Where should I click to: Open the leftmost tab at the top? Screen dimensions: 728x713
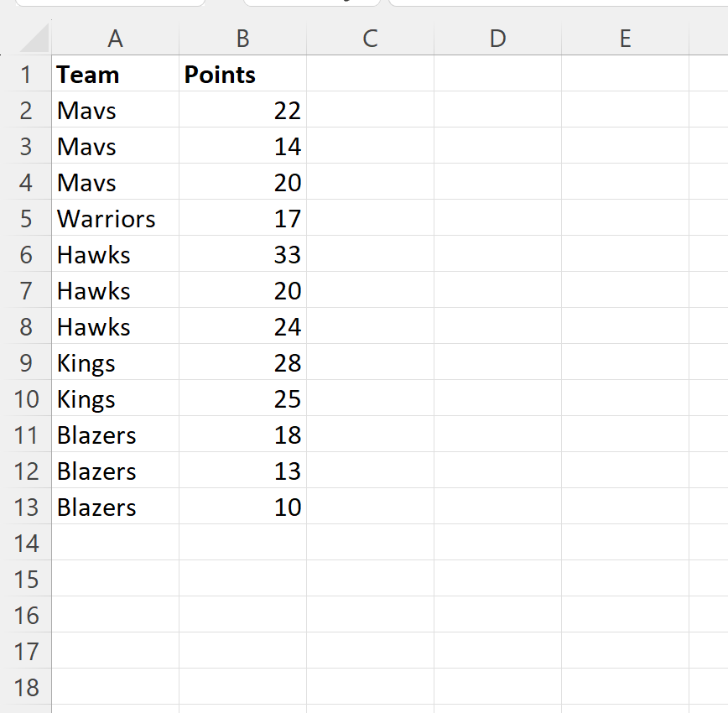point(109,4)
